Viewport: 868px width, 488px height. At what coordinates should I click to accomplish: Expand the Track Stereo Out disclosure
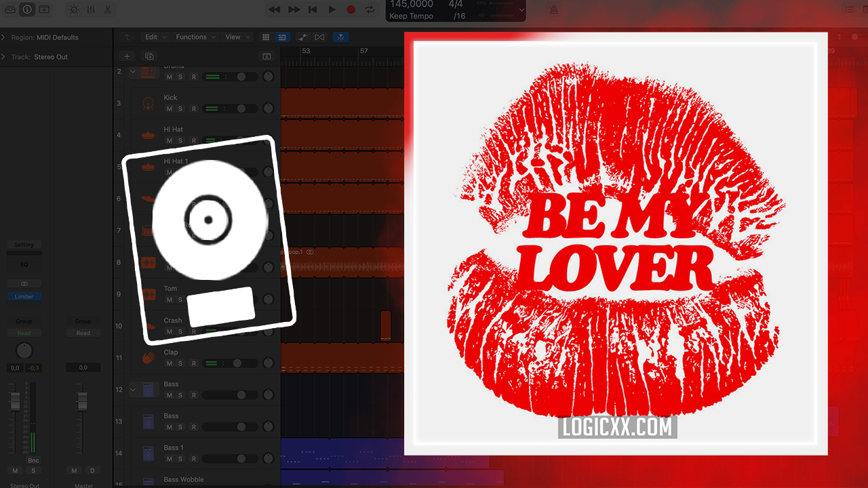coord(3,57)
